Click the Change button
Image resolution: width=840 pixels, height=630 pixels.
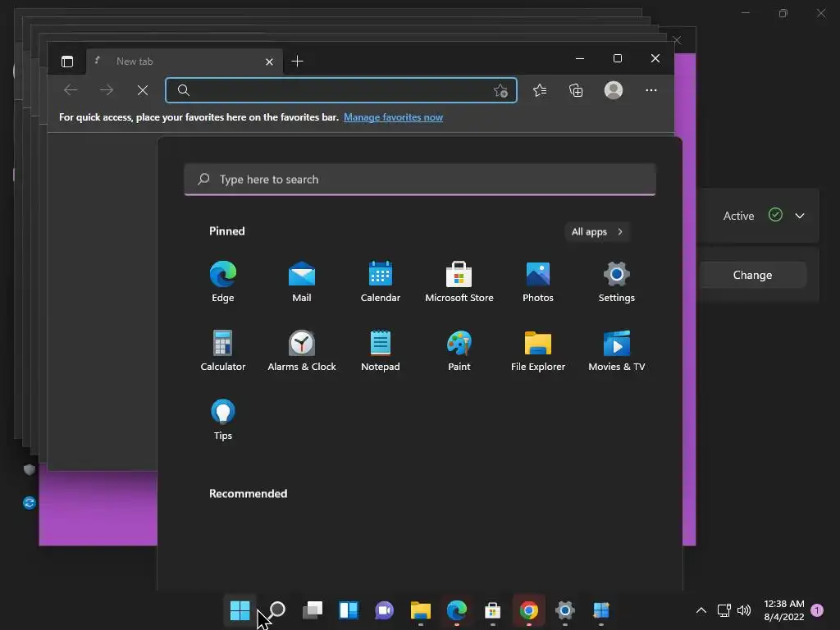click(752, 275)
